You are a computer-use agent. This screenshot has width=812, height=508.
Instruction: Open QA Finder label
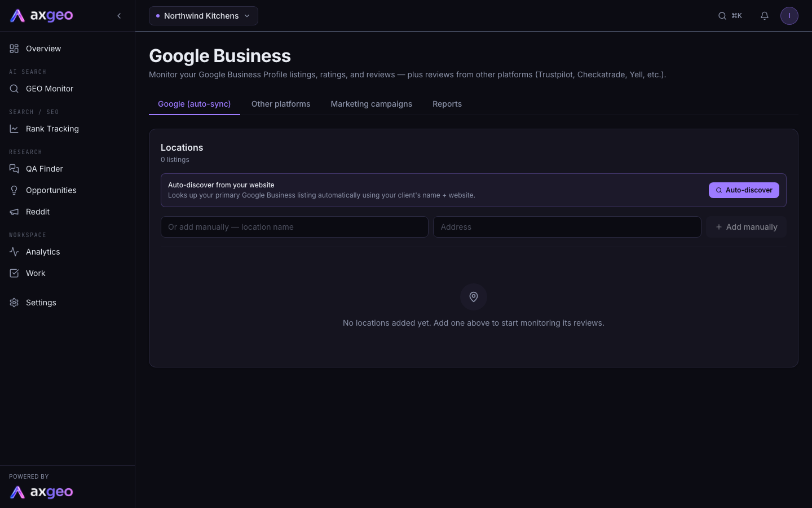coord(45,169)
